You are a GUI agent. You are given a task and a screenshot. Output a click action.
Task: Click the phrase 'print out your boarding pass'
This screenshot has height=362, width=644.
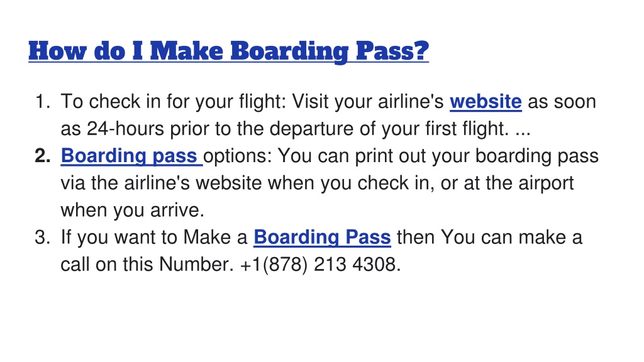pos(477,156)
